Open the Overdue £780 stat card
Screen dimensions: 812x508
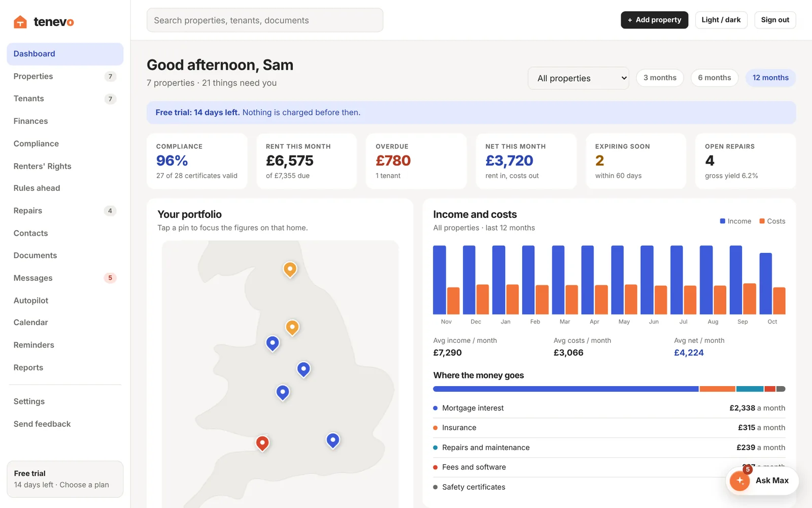[416, 161]
